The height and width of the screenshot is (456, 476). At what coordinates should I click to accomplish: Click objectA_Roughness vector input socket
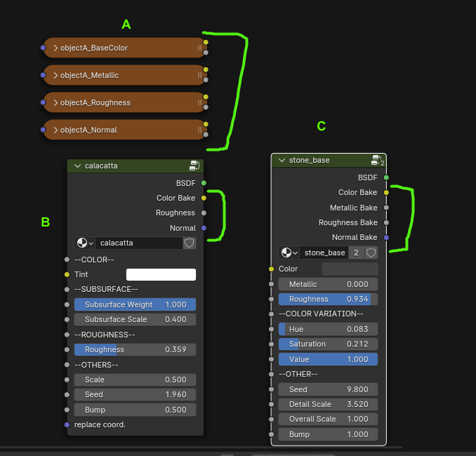pyautogui.click(x=43, y=102)
